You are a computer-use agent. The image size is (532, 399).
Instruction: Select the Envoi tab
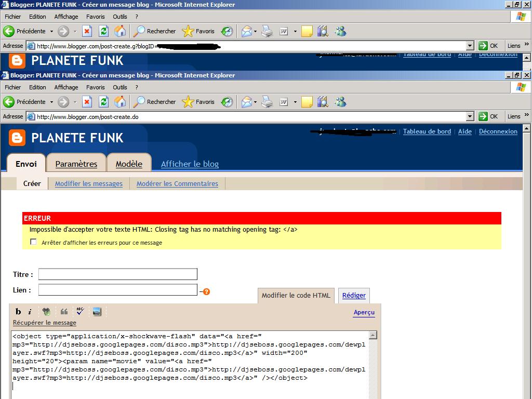(26, 164)
